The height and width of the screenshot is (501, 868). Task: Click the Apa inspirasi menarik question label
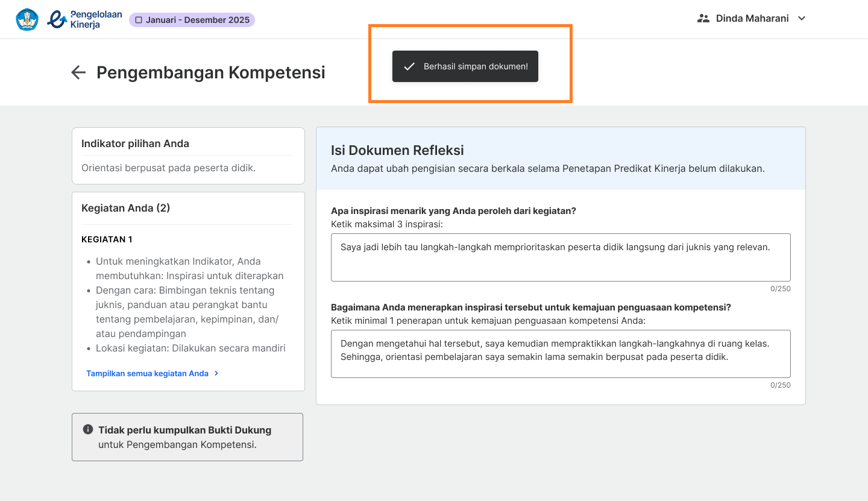pos(453,210)
